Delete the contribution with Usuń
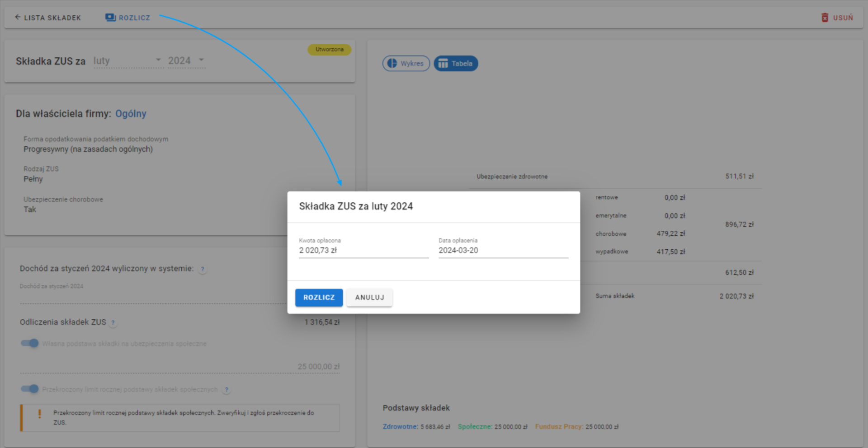 [x=837, y=18]
